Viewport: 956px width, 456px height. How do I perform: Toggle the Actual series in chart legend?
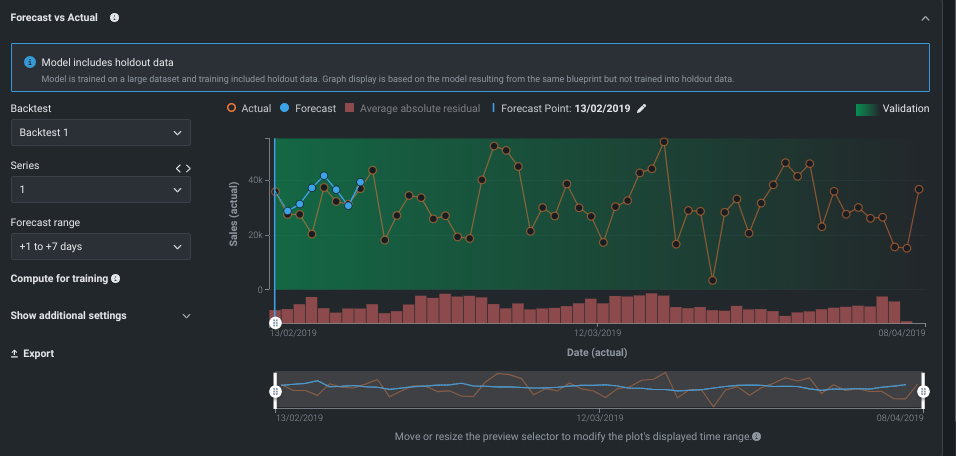(x=249, y=108)
